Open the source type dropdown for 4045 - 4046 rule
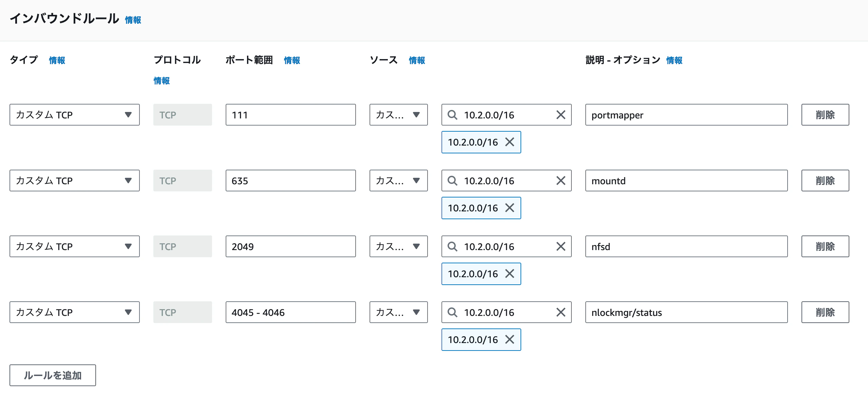The height and width of the screenshot is (397, 868). pos(398,313)
